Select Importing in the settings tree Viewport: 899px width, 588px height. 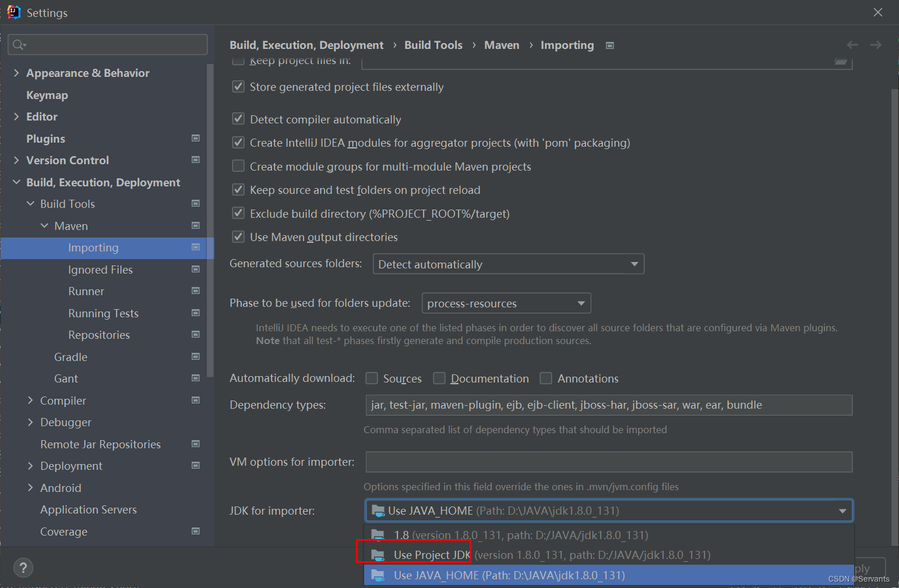click(x=107, y=248)
